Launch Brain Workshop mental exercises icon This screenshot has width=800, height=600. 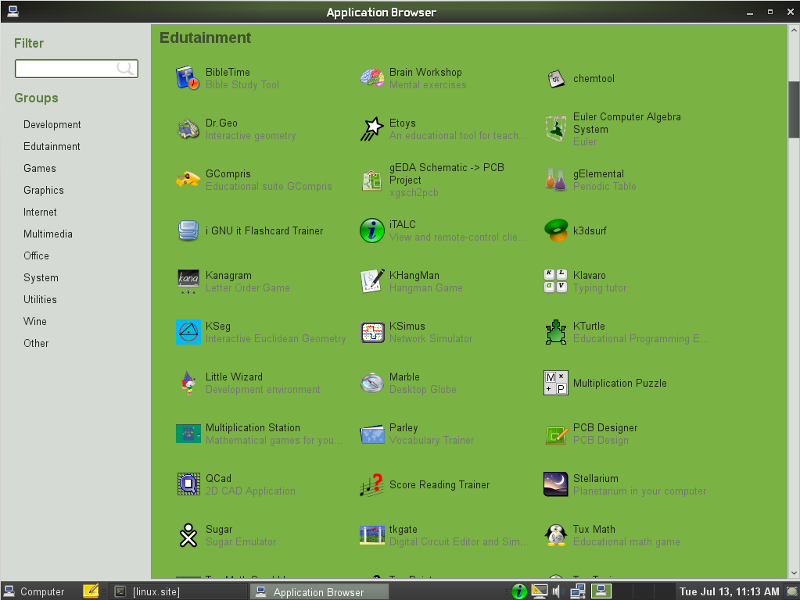point(372,78)
